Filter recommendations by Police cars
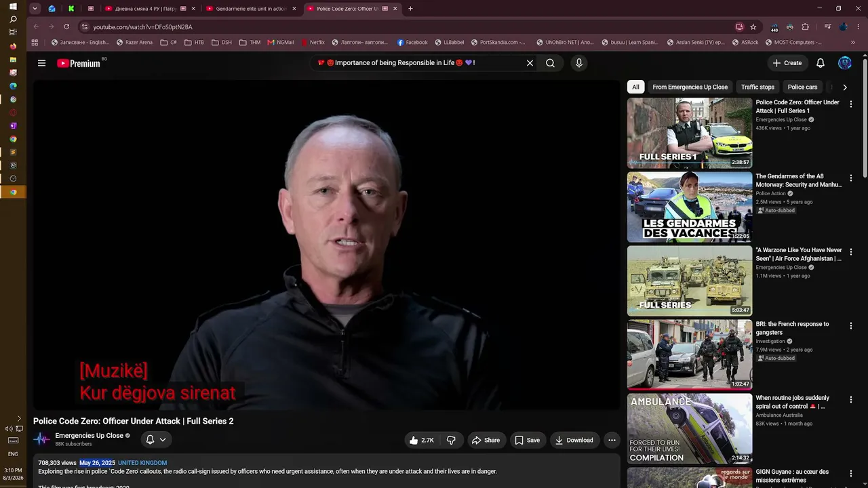Image resolution: width=868 pixels, height=488 pixels. tap(802, 87)
